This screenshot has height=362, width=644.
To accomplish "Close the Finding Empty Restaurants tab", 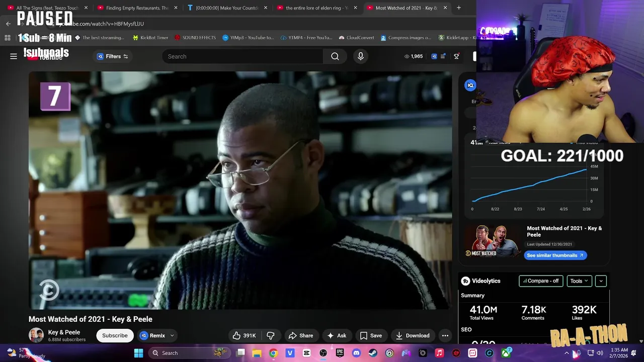I will pos(176,8).
